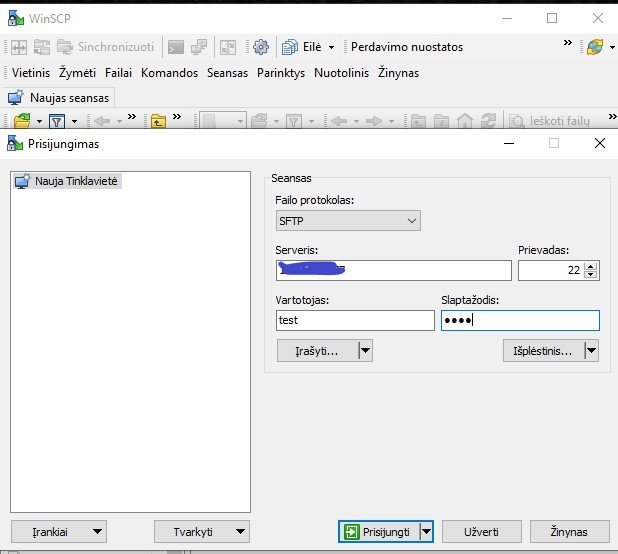Open the Nuotolinis menu

click(341, 73)
